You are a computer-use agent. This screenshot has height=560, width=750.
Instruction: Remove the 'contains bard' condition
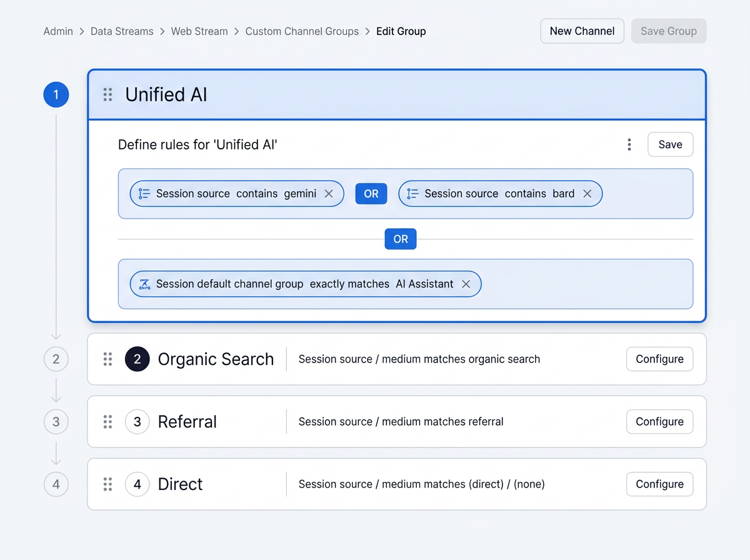coord(587,194)
